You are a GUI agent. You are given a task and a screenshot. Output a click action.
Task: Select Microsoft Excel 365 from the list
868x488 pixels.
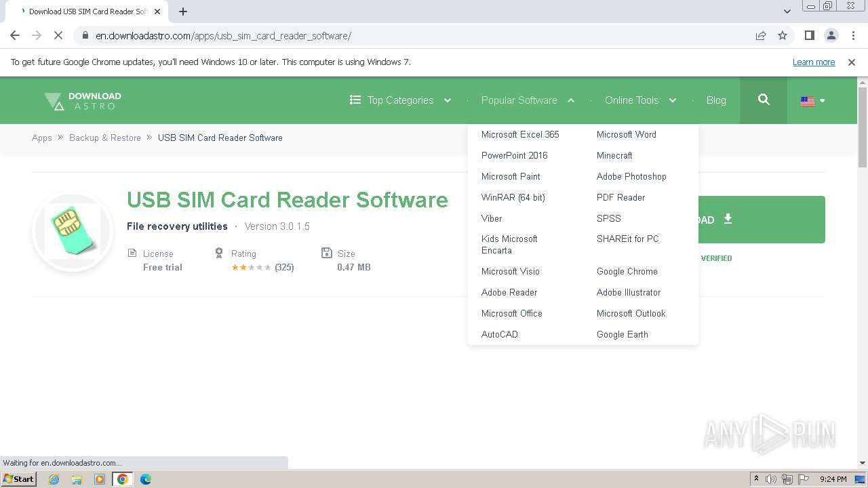[520, 134]
